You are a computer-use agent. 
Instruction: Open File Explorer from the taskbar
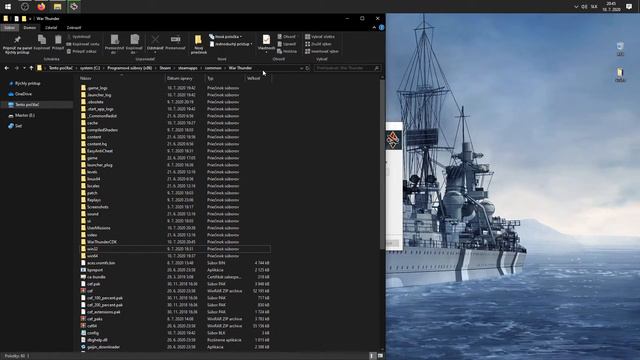click(58, 7)
